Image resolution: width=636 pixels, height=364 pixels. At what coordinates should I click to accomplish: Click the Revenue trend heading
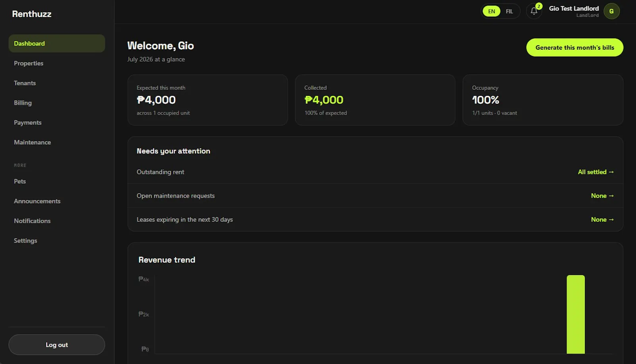(167, 260)
